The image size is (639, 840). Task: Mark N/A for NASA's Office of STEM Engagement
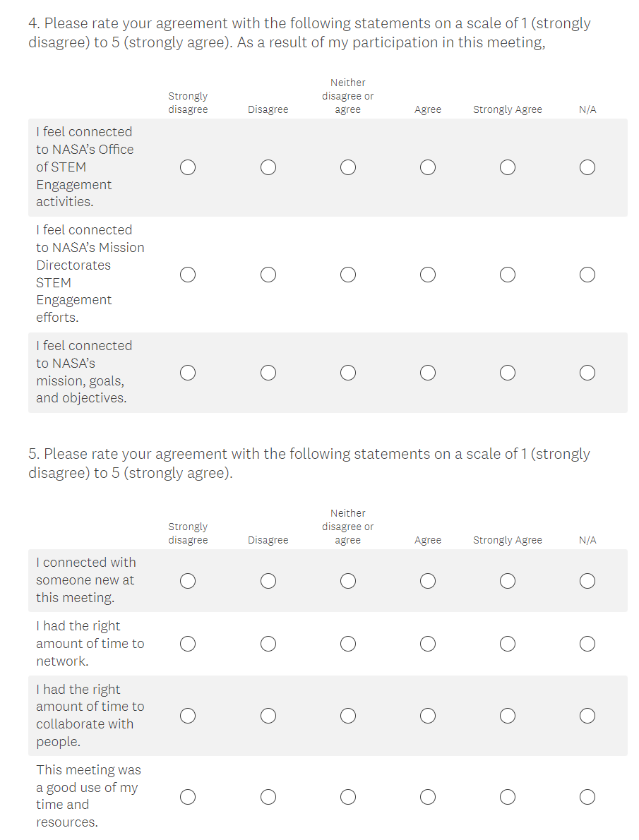(587, 167)
